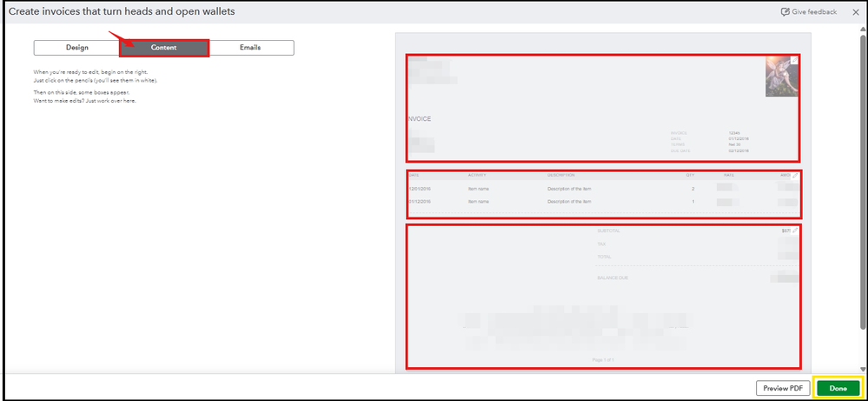Screen dimensions: 868x401
Task: Click the pencil icon on the invoice header section
Action: [794, 60]
